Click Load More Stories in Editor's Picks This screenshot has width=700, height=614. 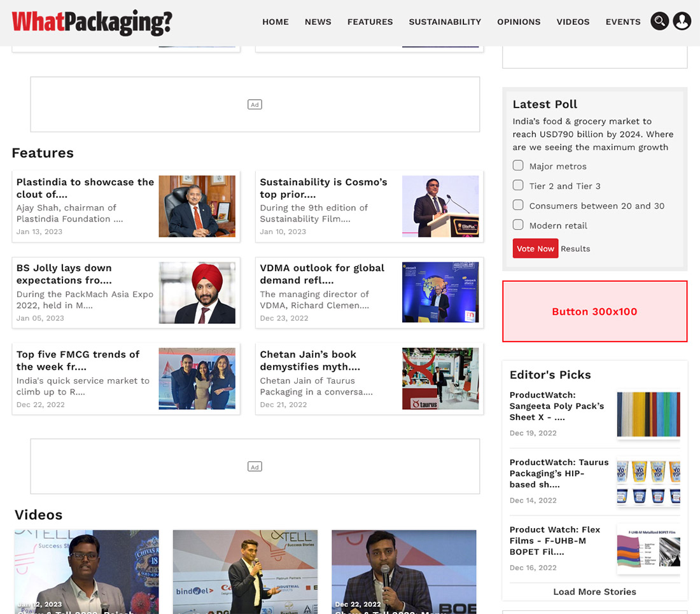(594, 592)
